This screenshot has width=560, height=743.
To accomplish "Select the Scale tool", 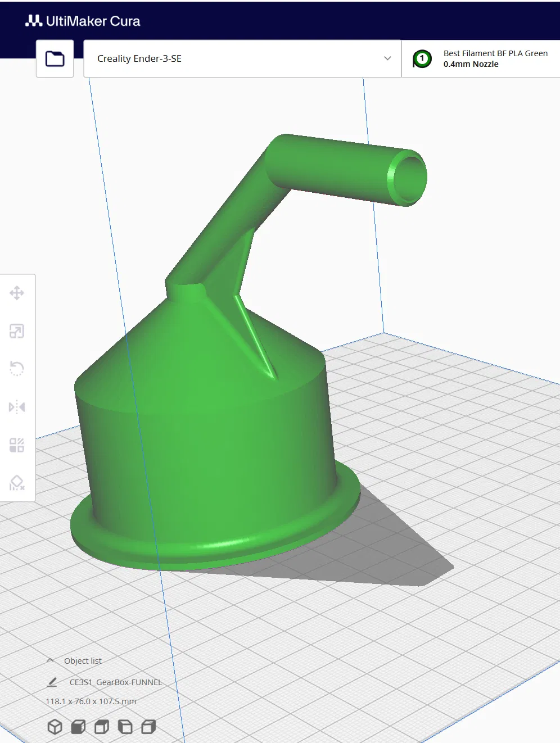I will (17, 331).
